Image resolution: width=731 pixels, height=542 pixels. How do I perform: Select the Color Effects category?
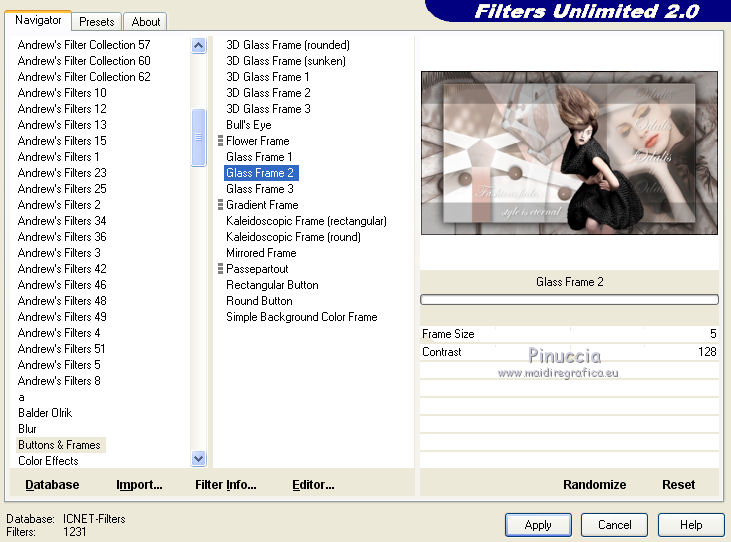coord(48,461)
